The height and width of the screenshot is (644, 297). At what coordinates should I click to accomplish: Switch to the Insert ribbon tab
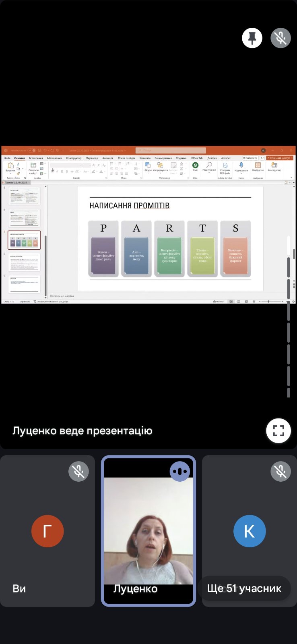click(x=36, y=158)
